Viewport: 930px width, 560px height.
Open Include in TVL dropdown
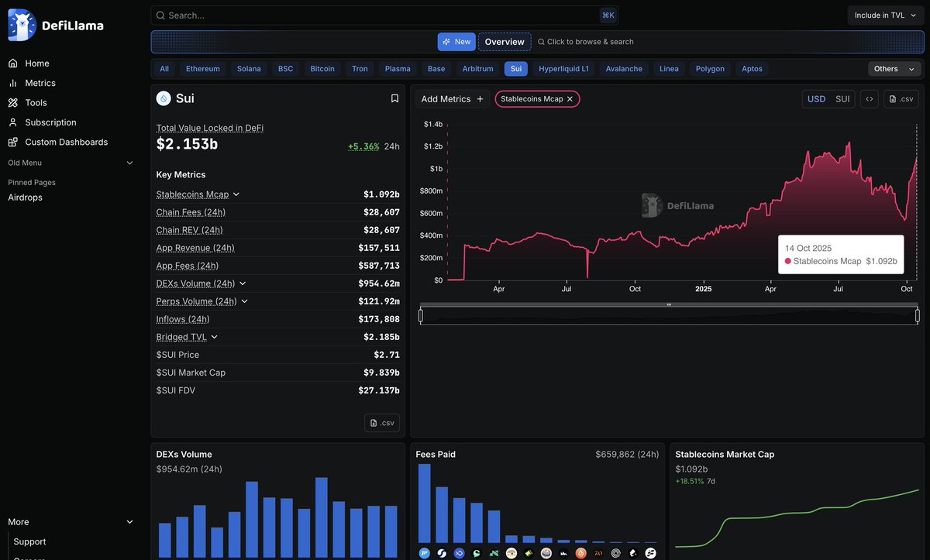pos(886,15)
